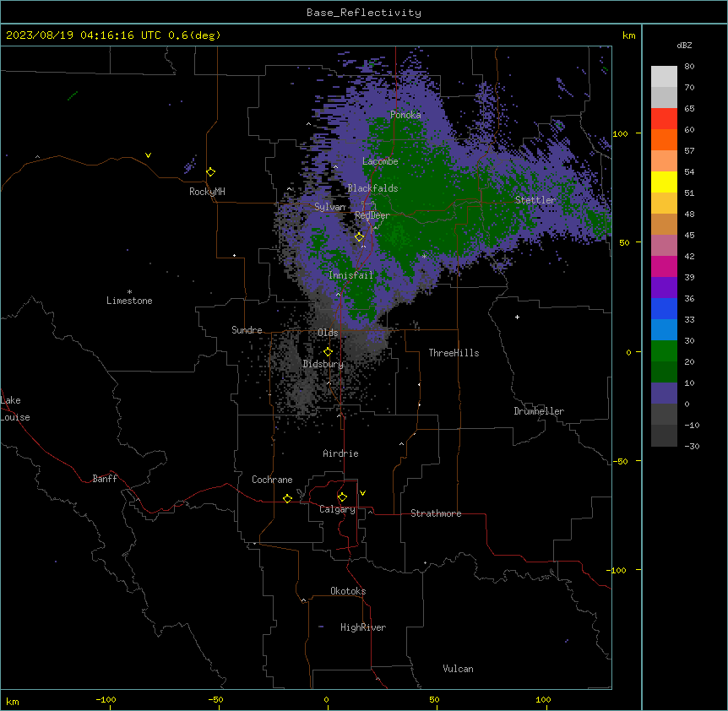Screen dimensions: 728x711
Task: Click the legend value 80
Action: [x=689, y=67]
